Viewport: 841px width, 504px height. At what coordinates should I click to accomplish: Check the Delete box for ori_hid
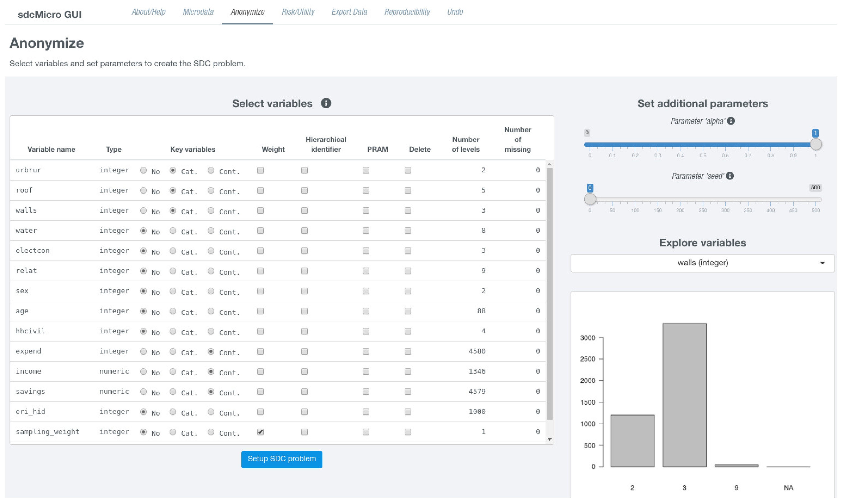(408, 412)
